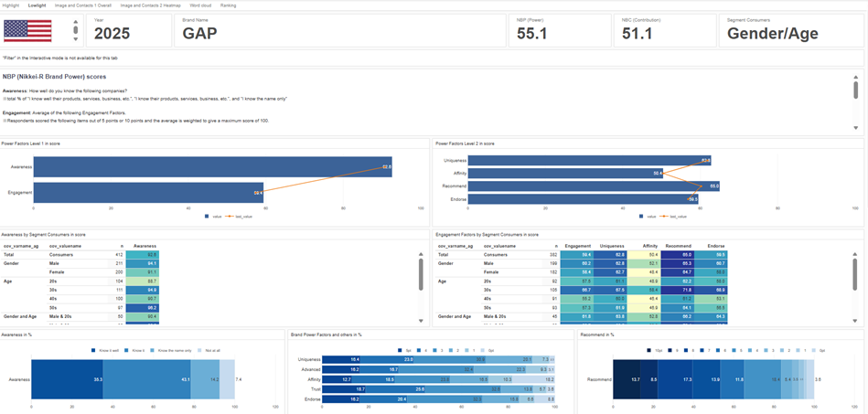Sort by Uniqueness column header in Engagement table
The image size is (868, 414).
tap(612, 246)
